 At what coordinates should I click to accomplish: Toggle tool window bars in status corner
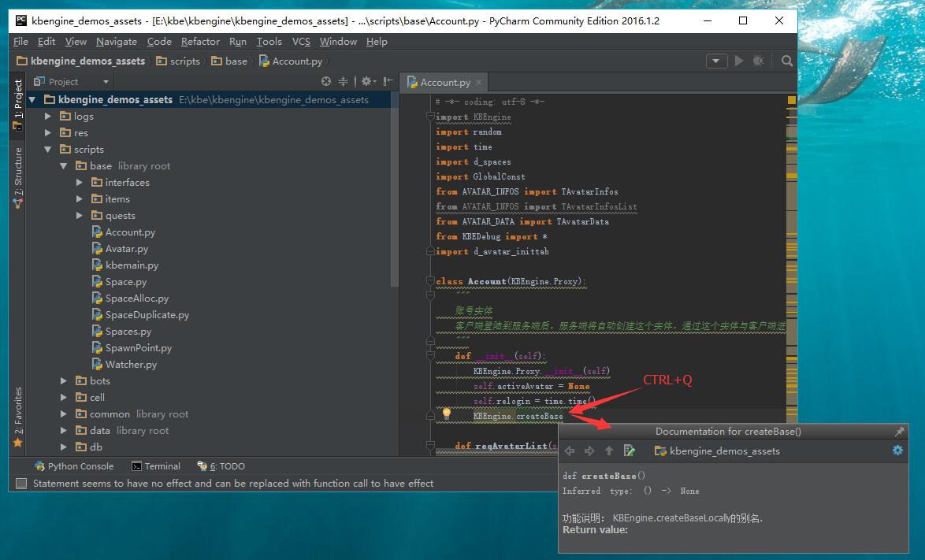click(x=21, y=484)
